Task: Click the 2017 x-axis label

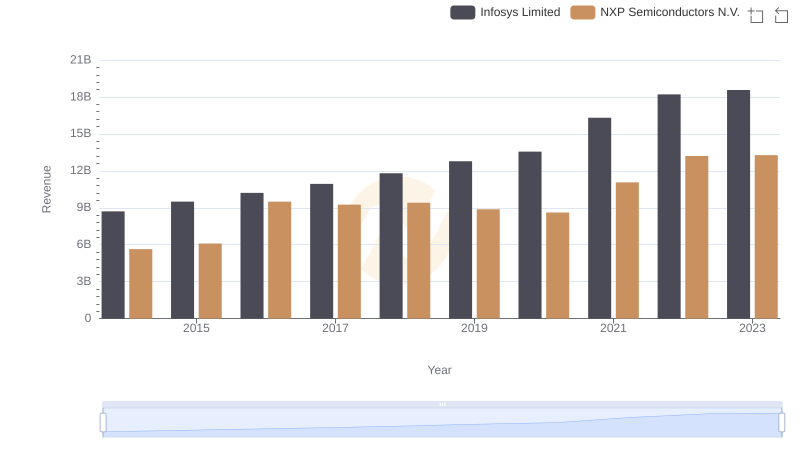Action: point(335,328)
